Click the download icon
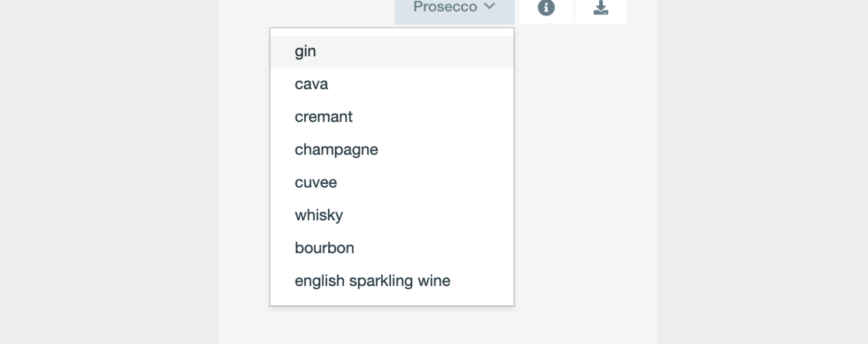This screenshot has height=344, width=868. [x=601, y=8]
